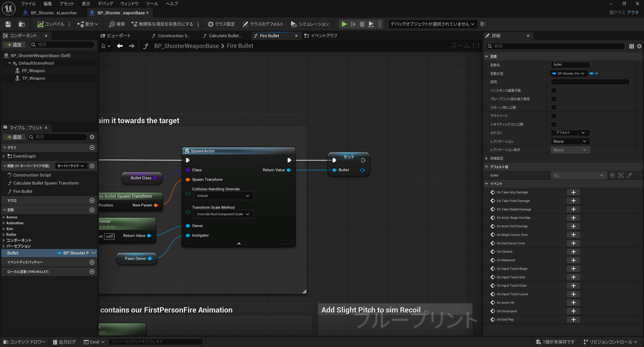The height and width of the screenshot is (347, 644).
Task: Open My Blueprint settings gear
Action: 92,137
